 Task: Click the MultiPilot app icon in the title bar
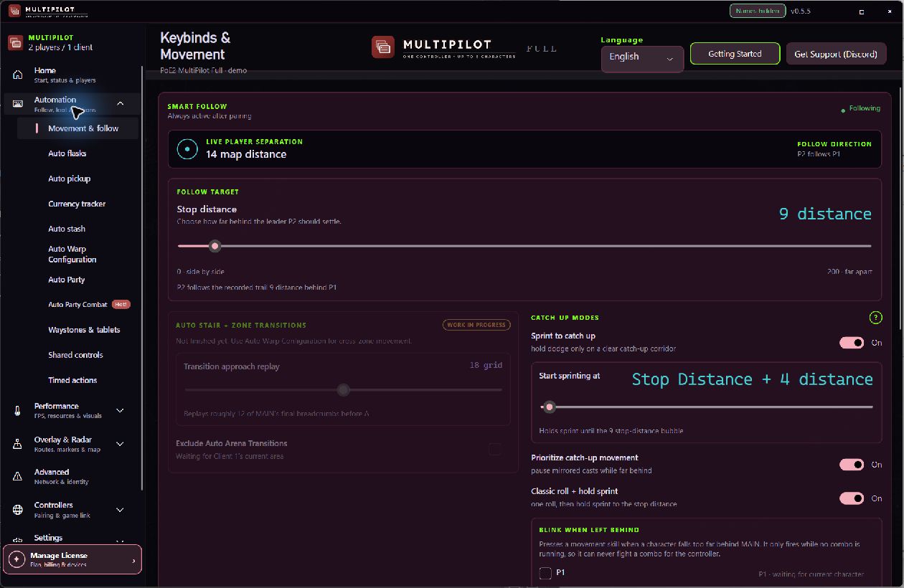click(14, 11)
